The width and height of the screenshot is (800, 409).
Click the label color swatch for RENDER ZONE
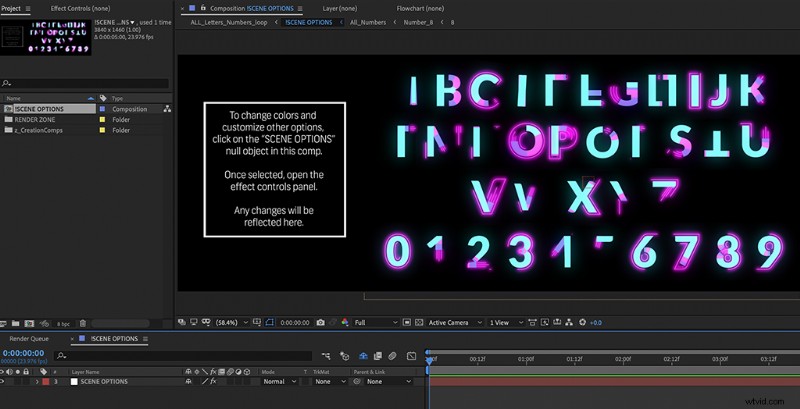102,120
